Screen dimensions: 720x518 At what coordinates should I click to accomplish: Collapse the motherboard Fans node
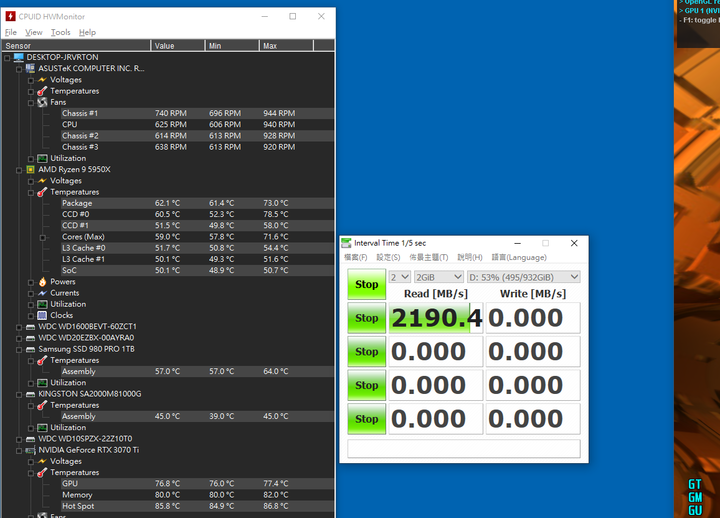tap(31, 103)
